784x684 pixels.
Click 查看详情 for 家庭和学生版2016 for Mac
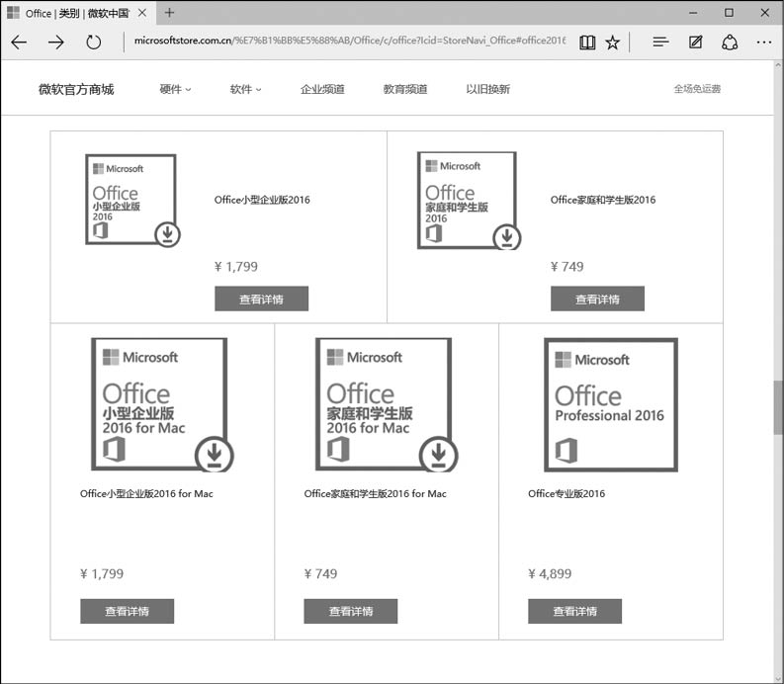[x=351, y=612]
